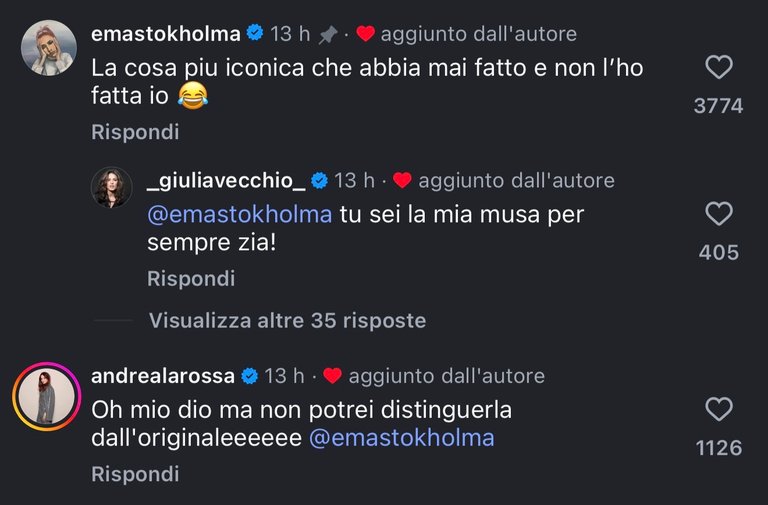Like emastokholma's comment with the heart
This screenshot has height=505, width=768.
(x=718, y=68)
